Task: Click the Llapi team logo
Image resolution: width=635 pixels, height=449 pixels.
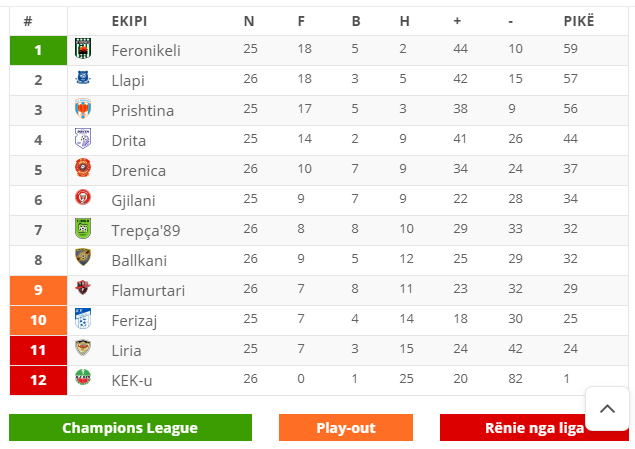Action: coord(83,77)
